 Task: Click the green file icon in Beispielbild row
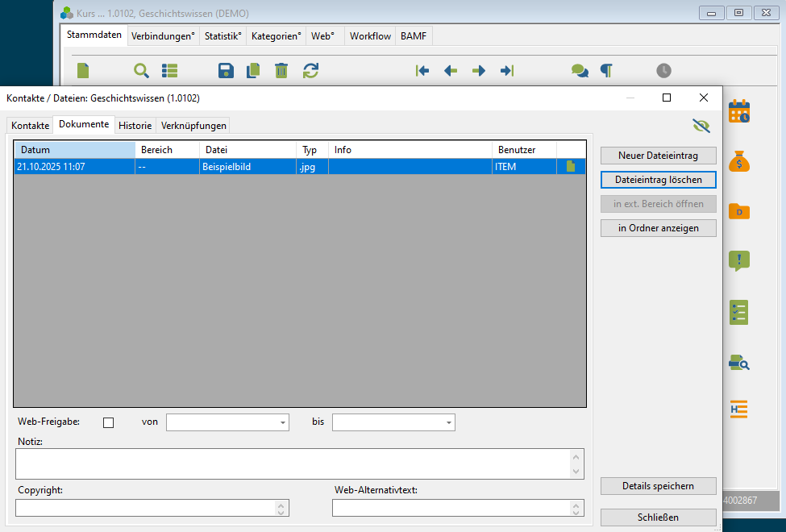(571, 167)
